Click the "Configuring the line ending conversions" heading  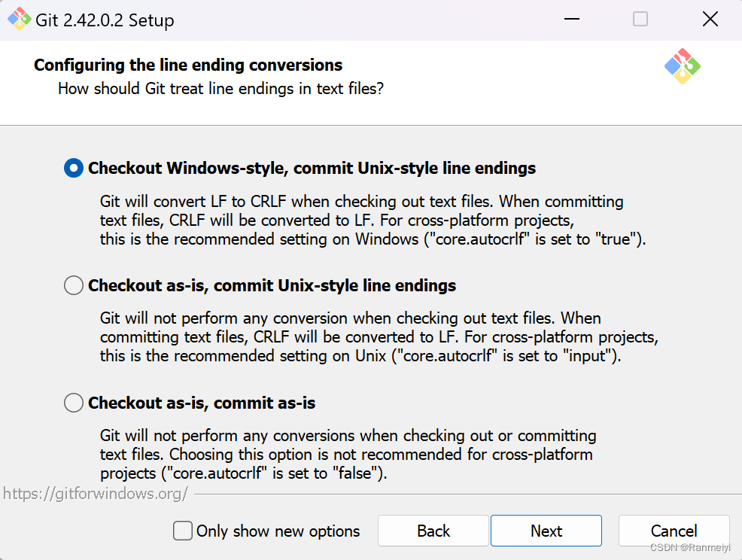pyautogui.click(x=188, y=65)
